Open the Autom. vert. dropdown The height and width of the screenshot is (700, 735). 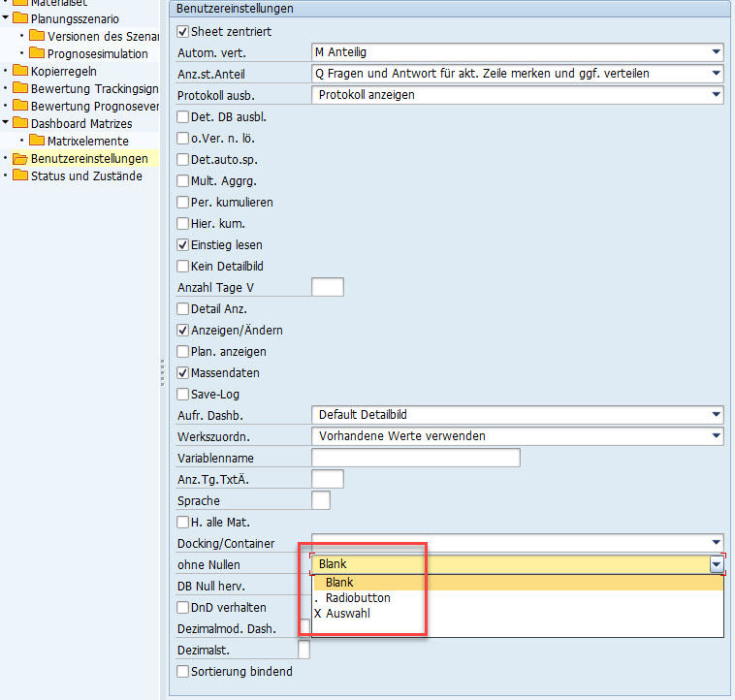point(716,52)
